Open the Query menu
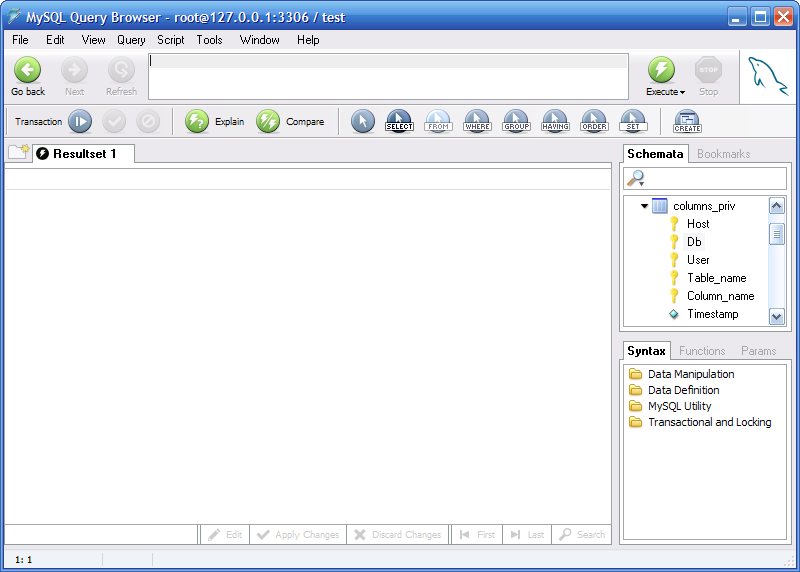 [x=131, y=40]
